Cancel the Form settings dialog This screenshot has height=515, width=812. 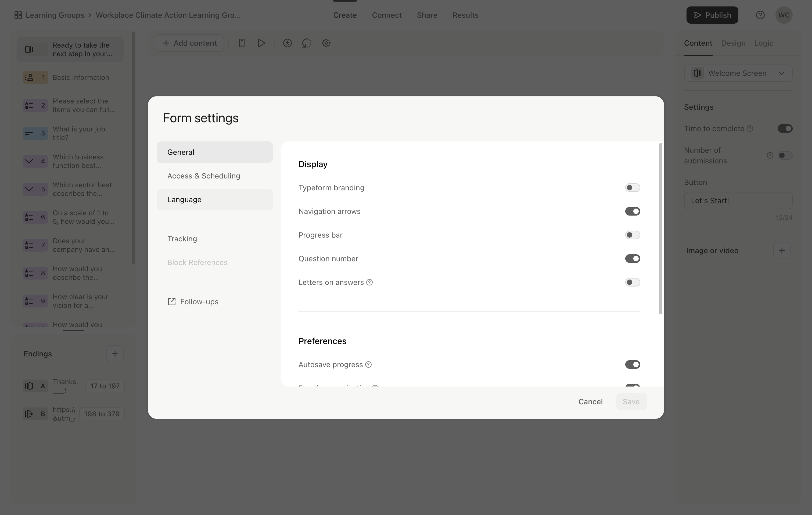(590, 402)
